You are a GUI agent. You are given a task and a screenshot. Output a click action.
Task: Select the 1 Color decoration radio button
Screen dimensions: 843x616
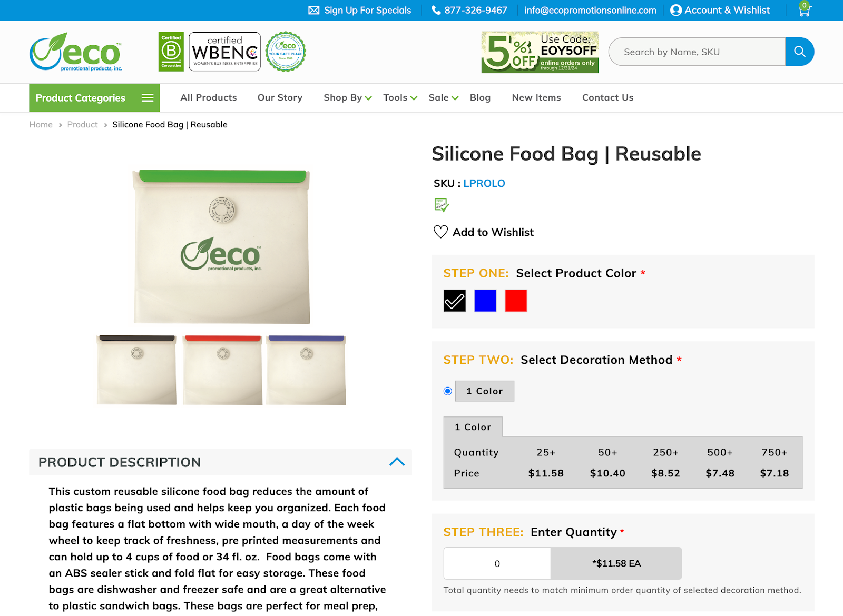(x=447, y=391)
